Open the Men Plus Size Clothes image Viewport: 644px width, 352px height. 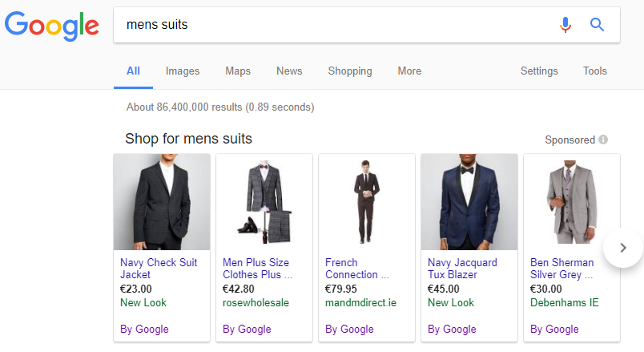264,202
